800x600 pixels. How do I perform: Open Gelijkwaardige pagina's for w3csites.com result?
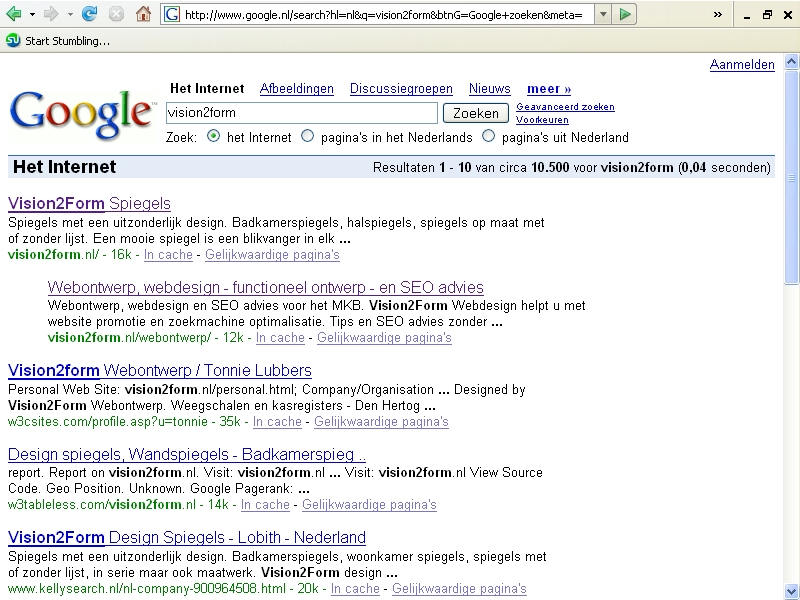click(x=381, y=422)
